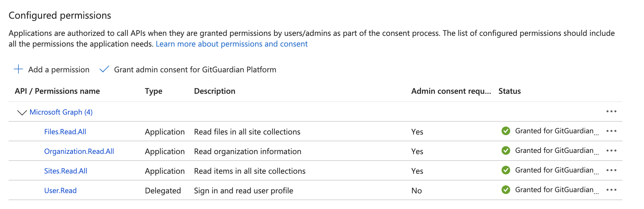Select 'Read files in all site collections' description
Screen dimensions: 644x209
[x=247, y=132]
